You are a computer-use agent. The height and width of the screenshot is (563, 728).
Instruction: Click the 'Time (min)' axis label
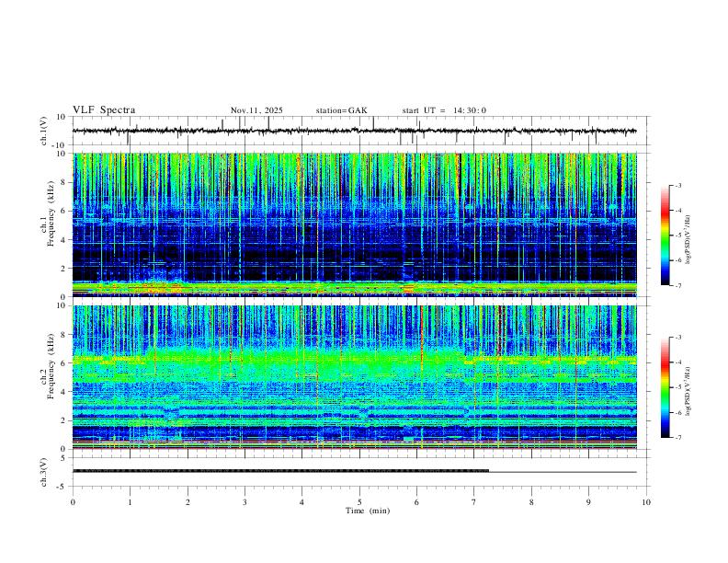point(368,511)
